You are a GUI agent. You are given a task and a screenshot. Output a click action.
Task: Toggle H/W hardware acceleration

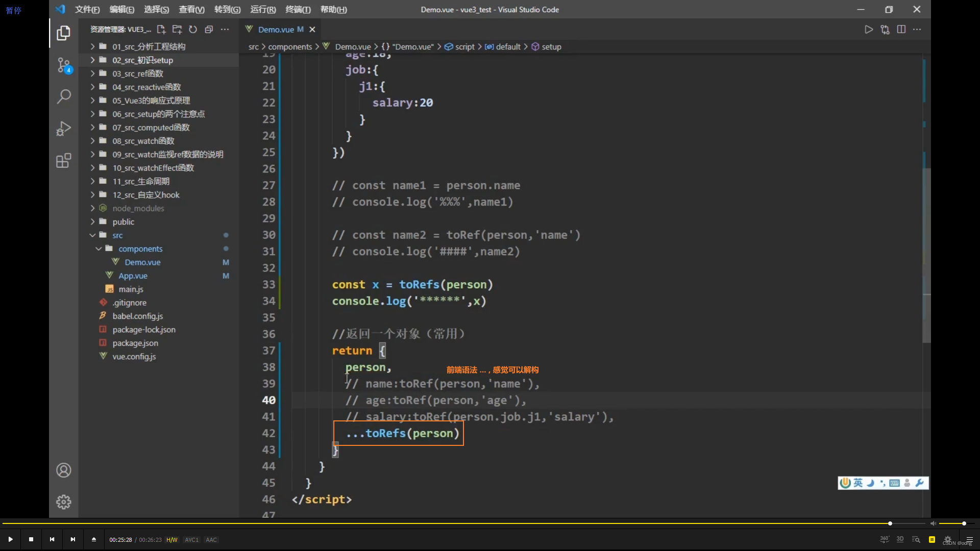point(172,540)
